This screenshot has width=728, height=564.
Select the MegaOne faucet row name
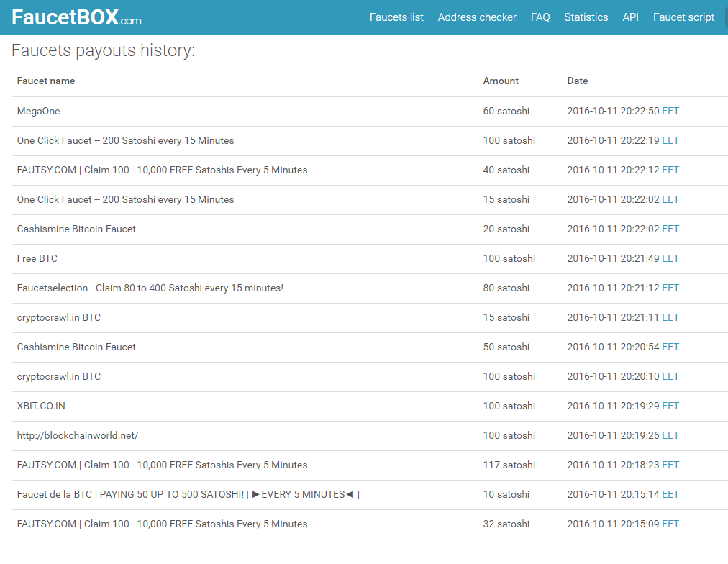(39, 111)
